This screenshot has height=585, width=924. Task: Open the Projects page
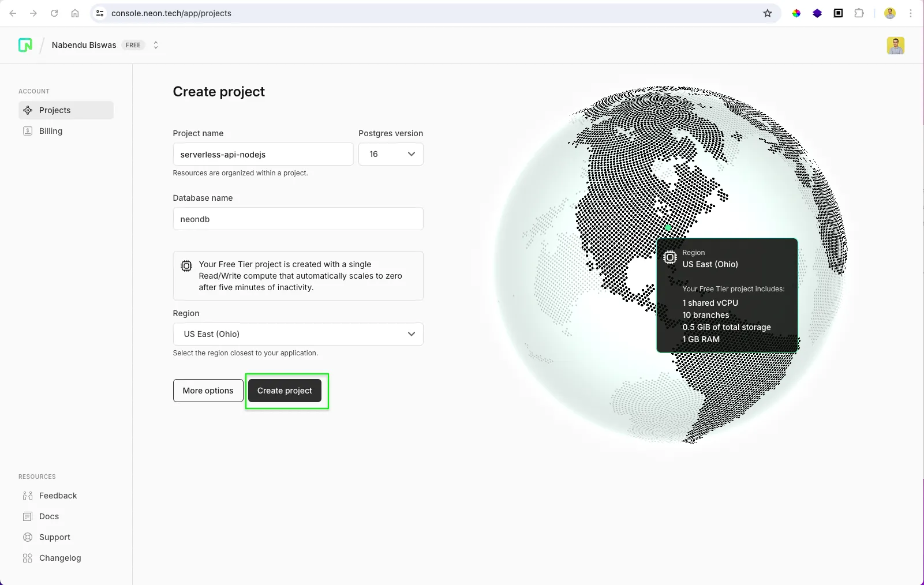tap(66, 110)
